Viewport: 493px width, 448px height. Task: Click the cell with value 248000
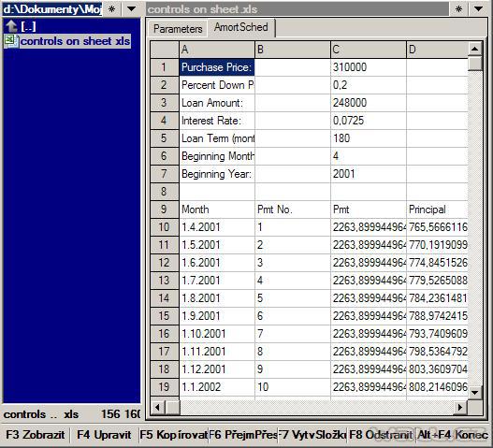click(369, 103)
